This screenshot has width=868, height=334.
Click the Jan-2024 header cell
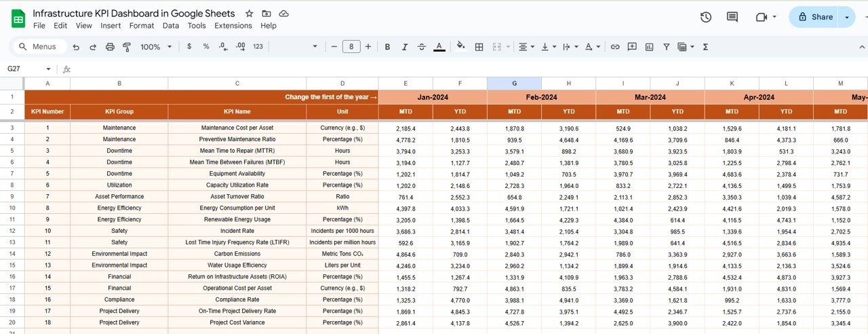point(433,97)
